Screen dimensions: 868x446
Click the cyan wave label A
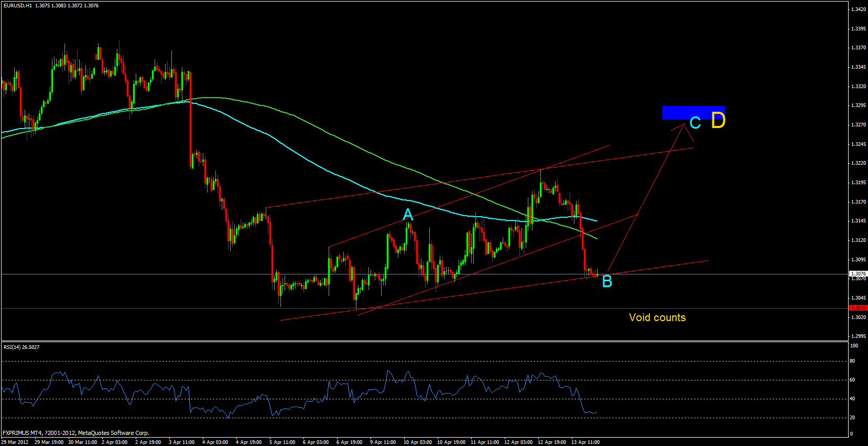408,215
